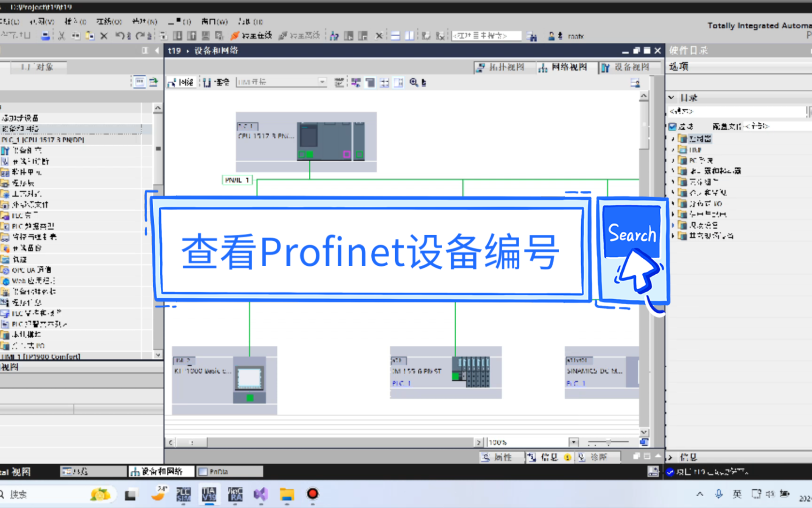Cut selection with the scissors icon
812x508 pixels.
tap(62, 36)
